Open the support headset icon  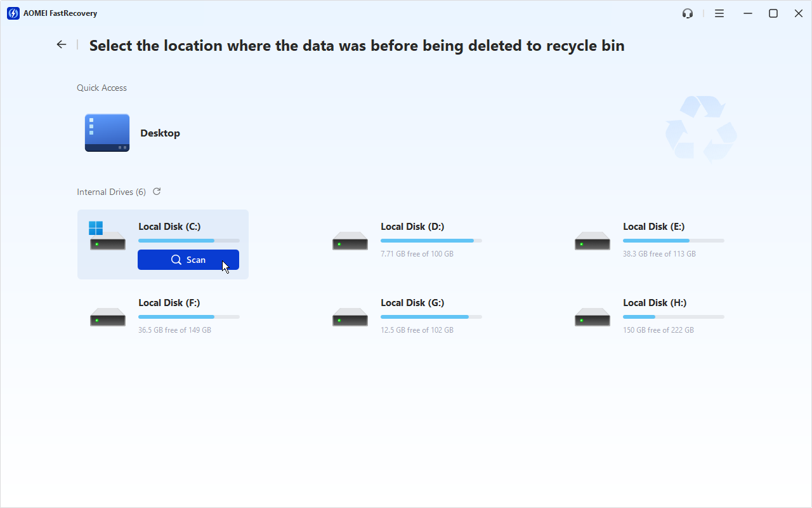(688, 13)
